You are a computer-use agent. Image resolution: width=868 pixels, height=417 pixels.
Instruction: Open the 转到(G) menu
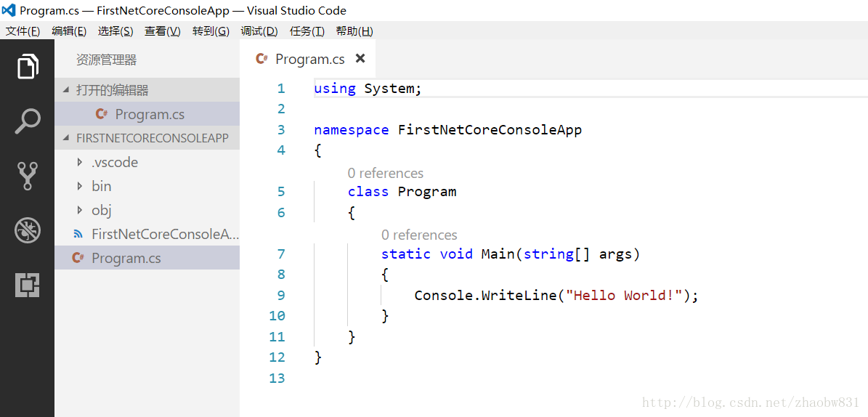211,31
